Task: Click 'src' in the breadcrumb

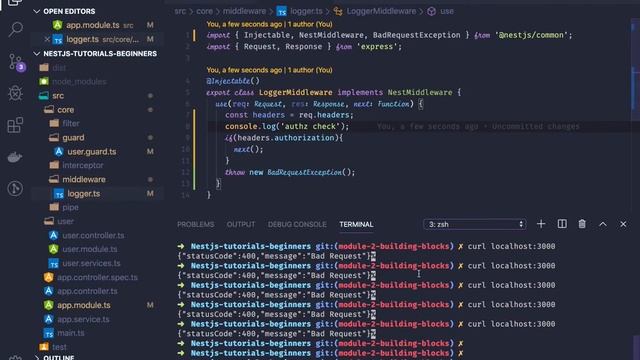Action: 180,11
